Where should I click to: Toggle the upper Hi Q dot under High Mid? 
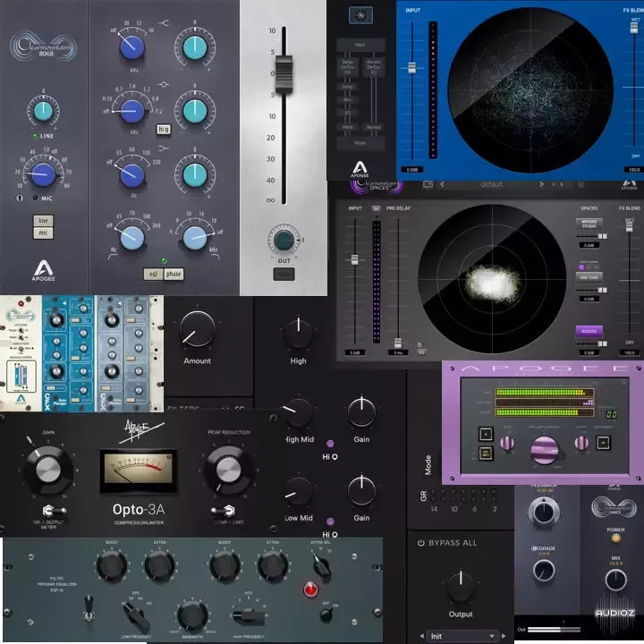(x=330, y=444)
